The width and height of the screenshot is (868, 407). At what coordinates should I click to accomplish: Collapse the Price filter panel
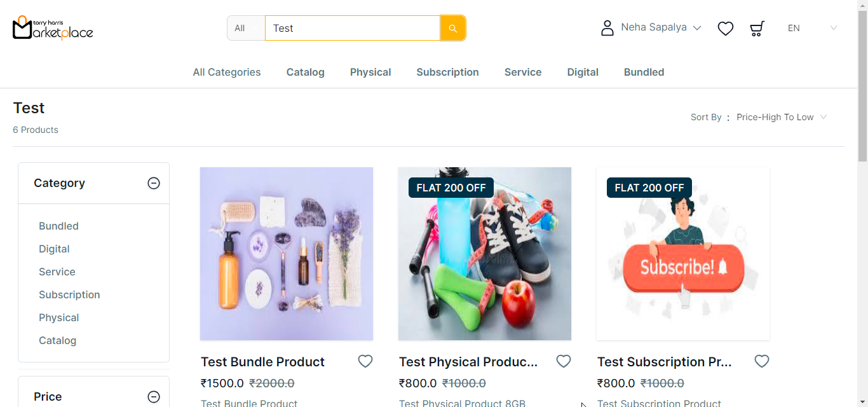pyautogui.click(x=154, y=397)
